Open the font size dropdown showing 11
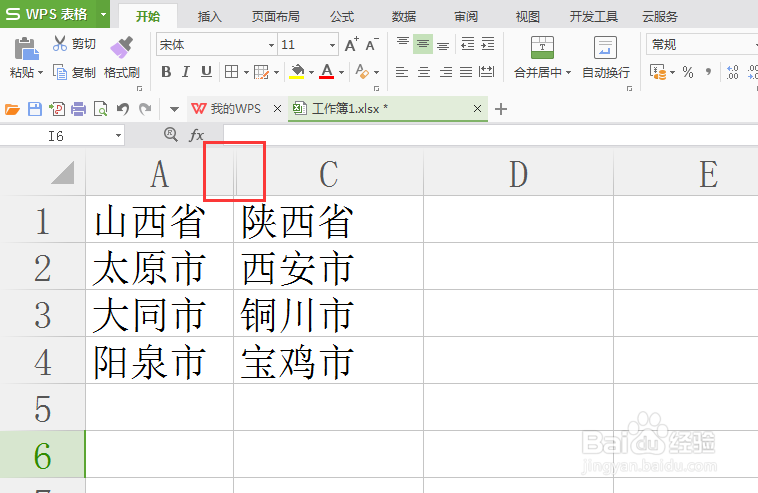758x493 pixels. tap(333, 45)
